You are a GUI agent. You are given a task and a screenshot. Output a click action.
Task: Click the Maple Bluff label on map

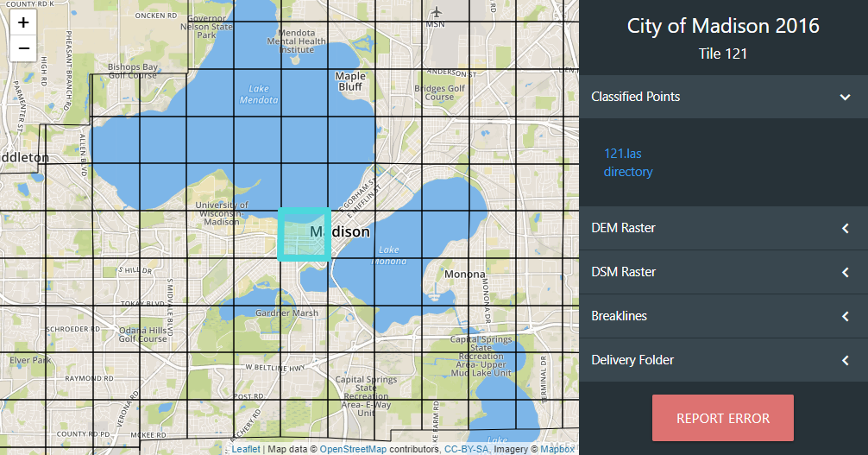[349, 81]
